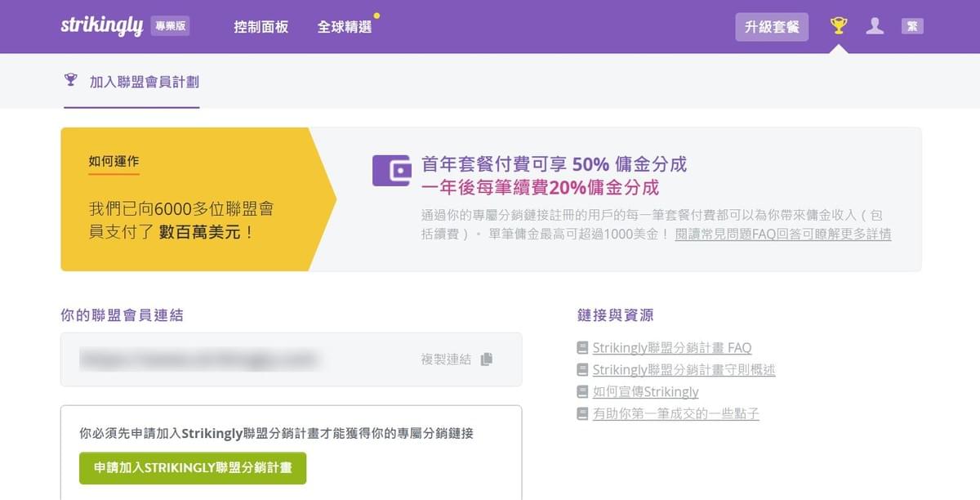Click the 一年後每筆續費20%傭金分成 headline
The image size is (980, 500).
click(540, 188)
